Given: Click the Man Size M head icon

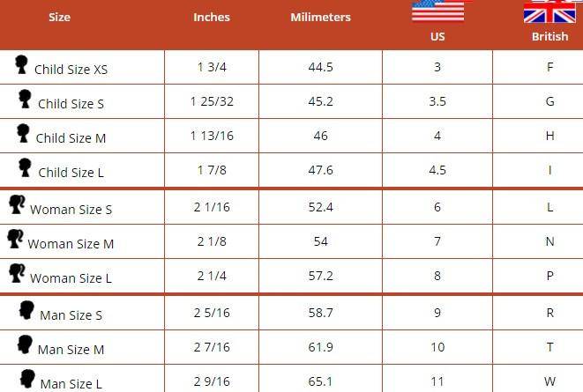Looking at the screenshot, I should pyautogui.click(x=25, y=344).
